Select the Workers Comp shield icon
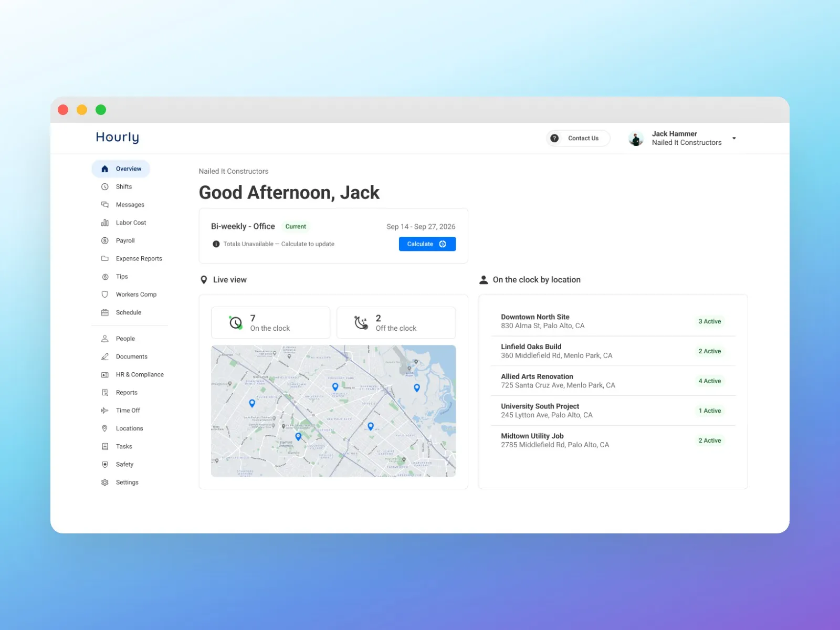The height and width of the screenshot is (630, 840). pos(104,295)
